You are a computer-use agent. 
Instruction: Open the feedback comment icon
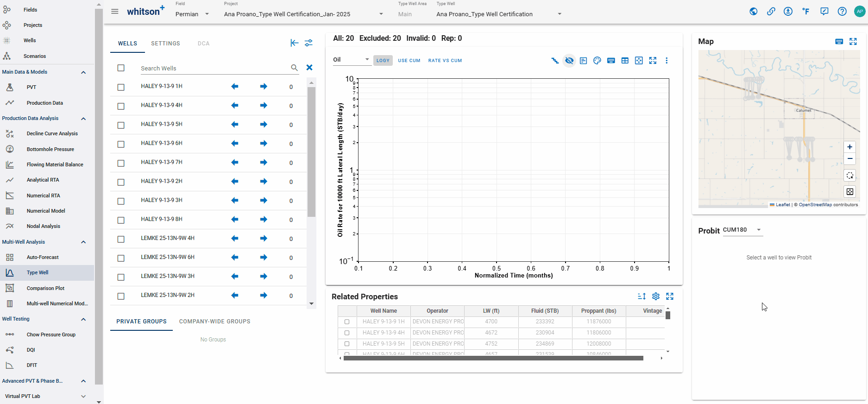(x=824, y=12)
